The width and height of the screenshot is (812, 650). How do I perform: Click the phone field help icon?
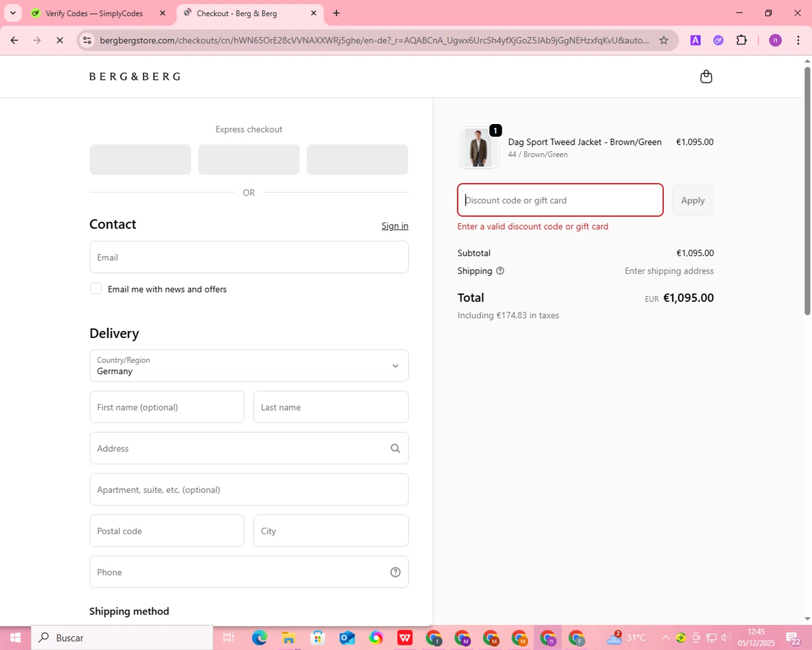coord(395,572)
